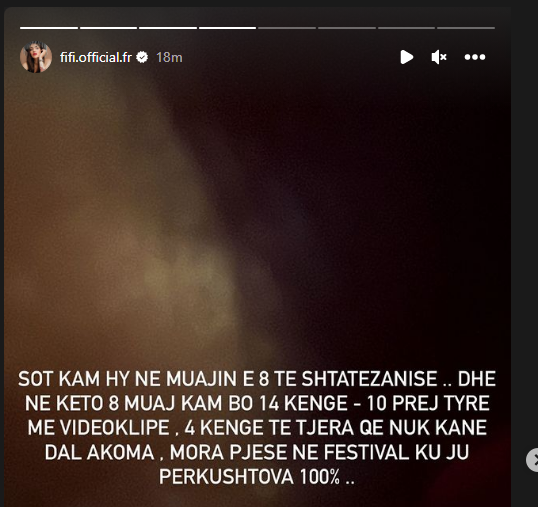Screen dimensions: 538x507
Task: Click caption line PERKUSHTOVA 100%
Action: click(x=257, y=477)
